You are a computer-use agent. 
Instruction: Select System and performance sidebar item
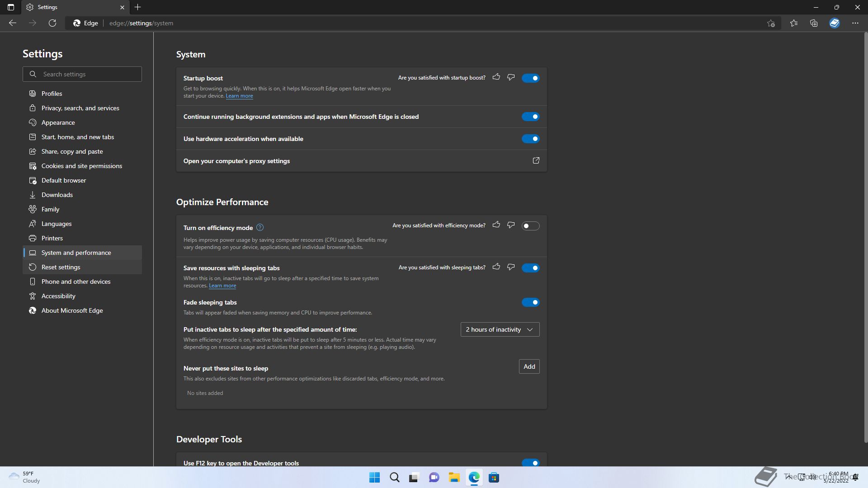click(x=82, y=253)
